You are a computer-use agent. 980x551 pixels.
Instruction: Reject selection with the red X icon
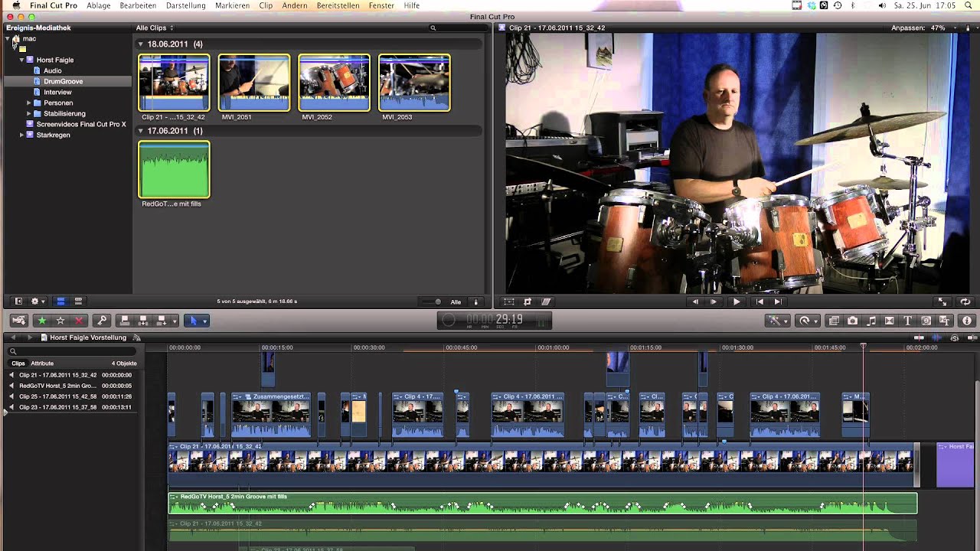(78, 321)
